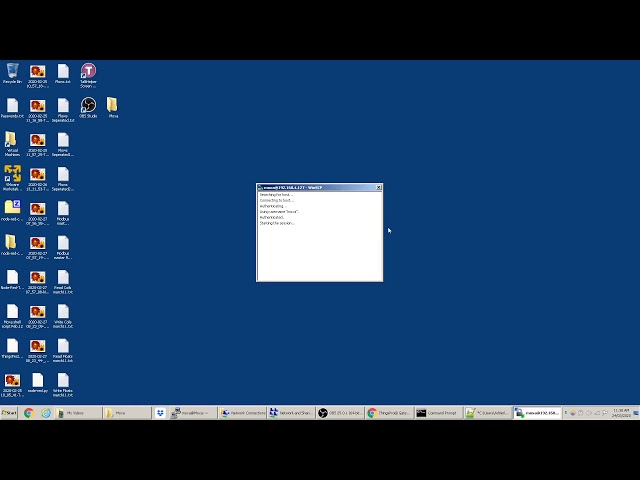
Task: Open the Passwords.txt file icon
Action: [x=12, y=108]
